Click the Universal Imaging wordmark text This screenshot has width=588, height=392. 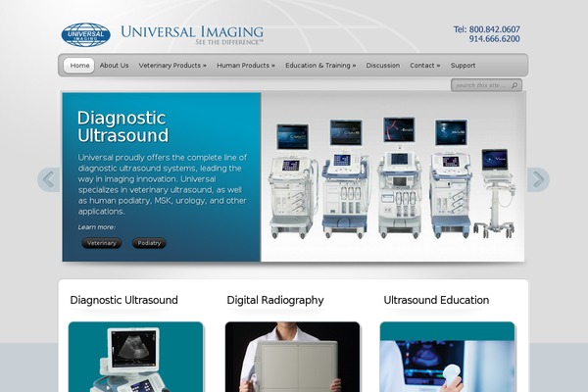click(x=192, y=31)
